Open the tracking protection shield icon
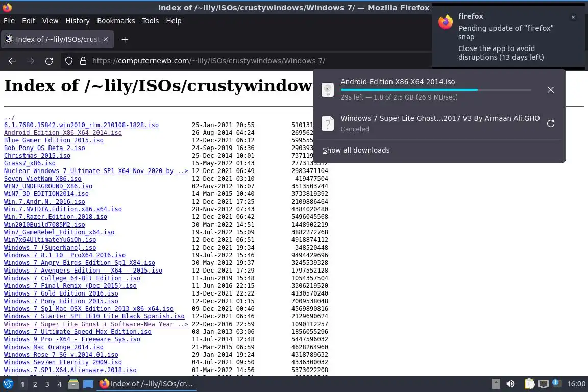The height and width of the screenshot is (392, 588). pyautogui.click(x=68, y=61)
